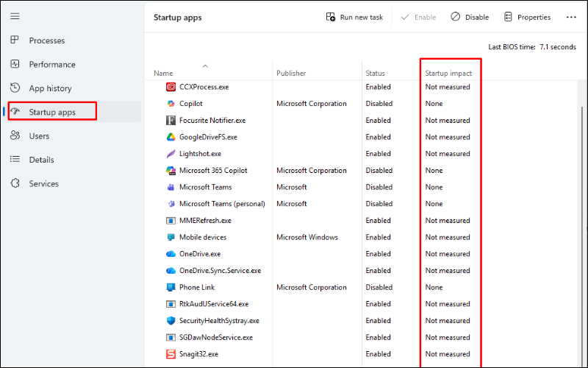The image size is (588, 368).
Task: Click the Performance sidebar icon
Action: pyautogui.click(x=15, y=64)
